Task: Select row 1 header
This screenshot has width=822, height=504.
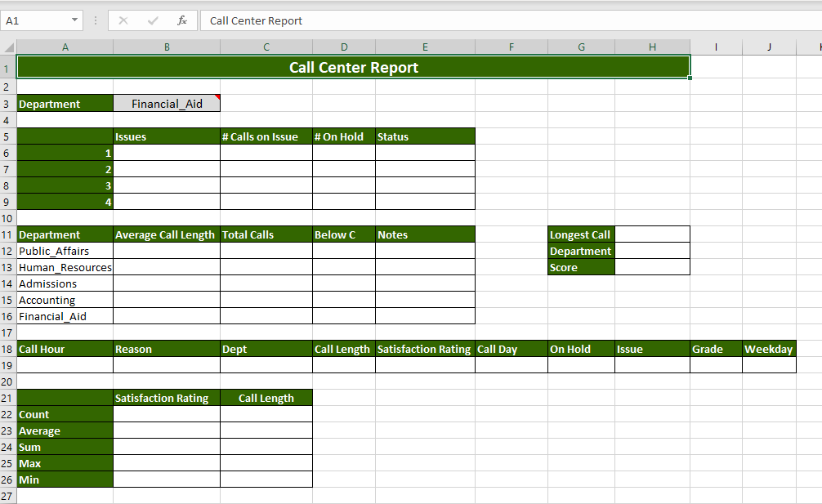Action: pos(8,67)
